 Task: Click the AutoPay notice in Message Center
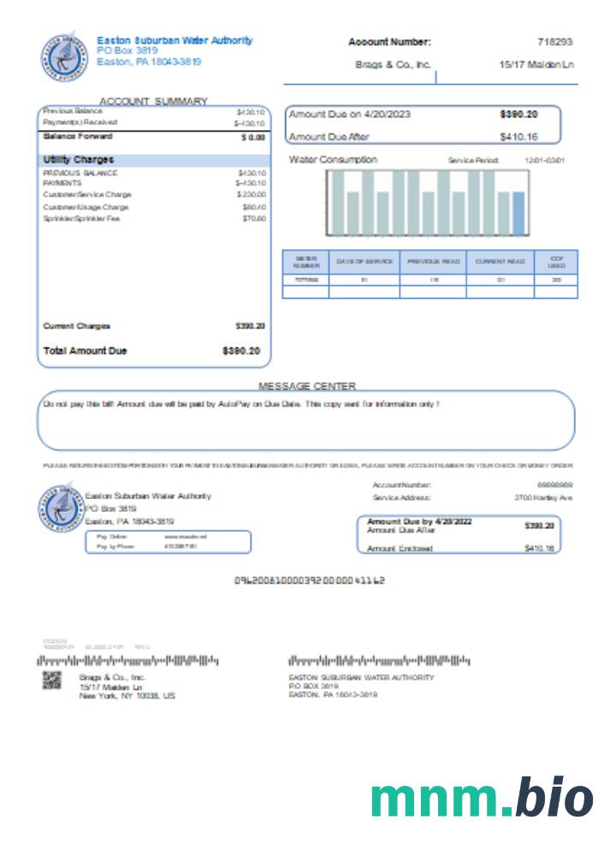[x=241, y=403]
